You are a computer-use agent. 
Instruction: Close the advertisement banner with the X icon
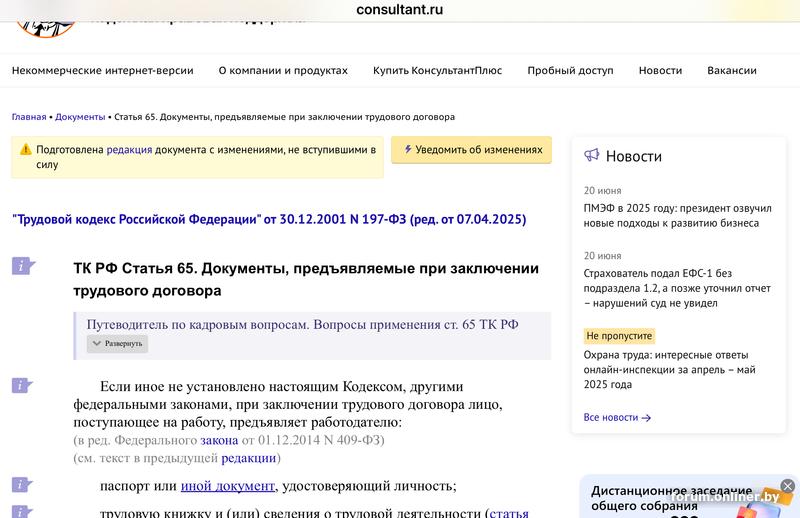tap(788, 486)
